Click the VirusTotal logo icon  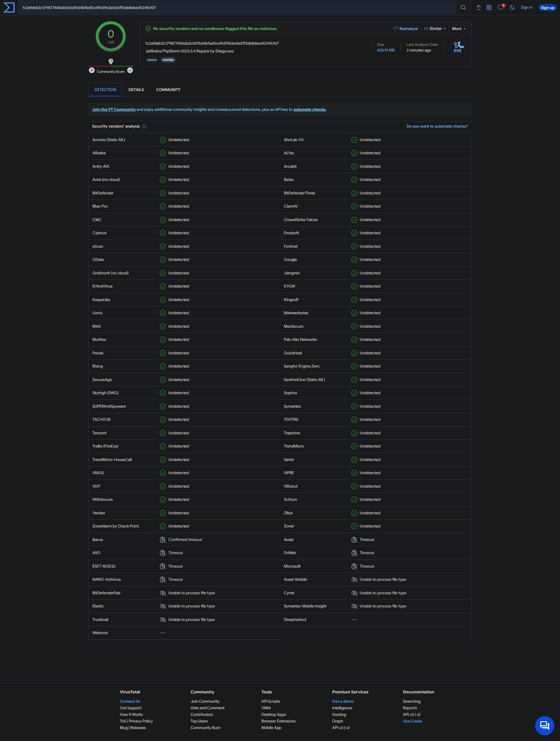coord(9,7)
